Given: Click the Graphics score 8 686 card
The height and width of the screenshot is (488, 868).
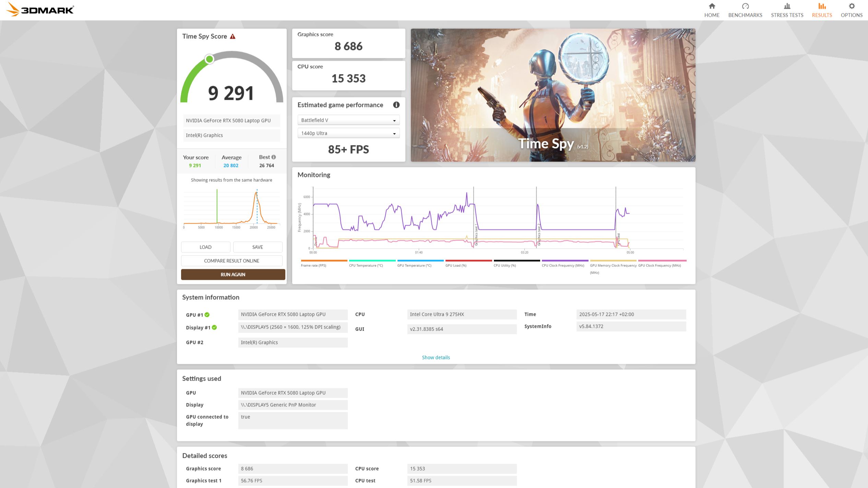Looking at the screenshot, I should tap(348, 43).
